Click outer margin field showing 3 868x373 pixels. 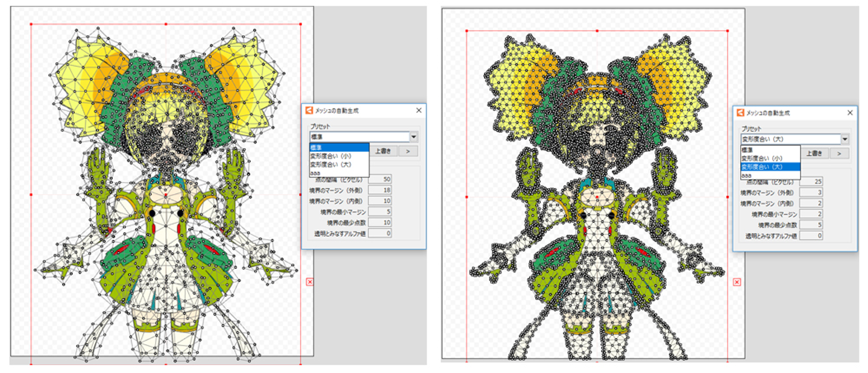pyautogui.click(x=811, y=193)
